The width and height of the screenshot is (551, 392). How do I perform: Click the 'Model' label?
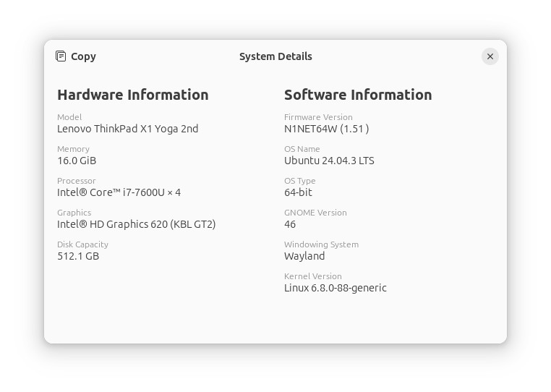tap(69, 117)
